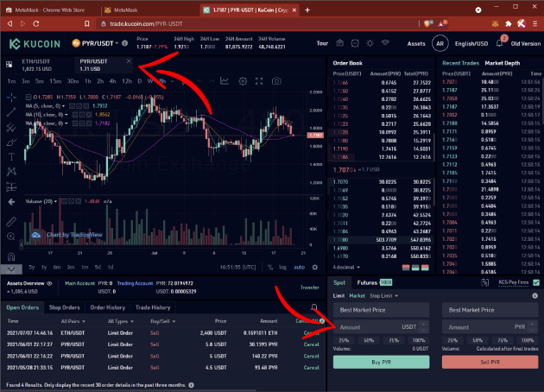
Task: Toggle the light/dark theme sun icon
Action: (370, 43)
